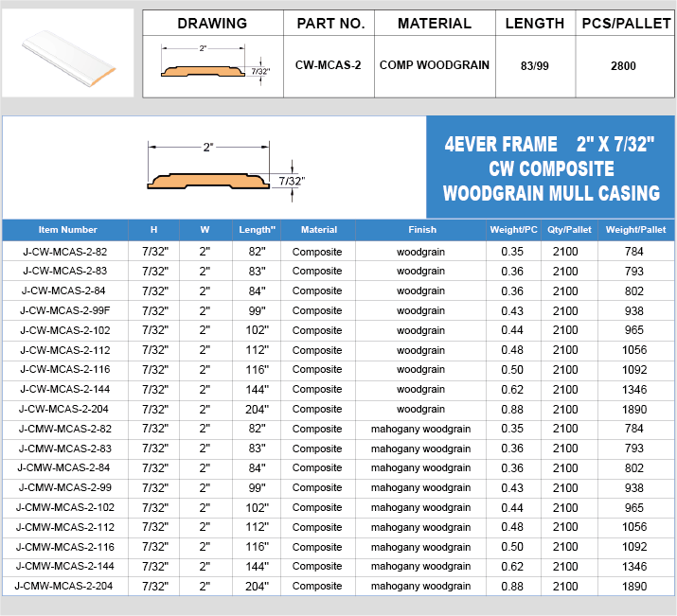The height and width of the screenshot is (616, 677).
Task: Click the 2800 pcs/pallet value
Action: tap(623, 66)
